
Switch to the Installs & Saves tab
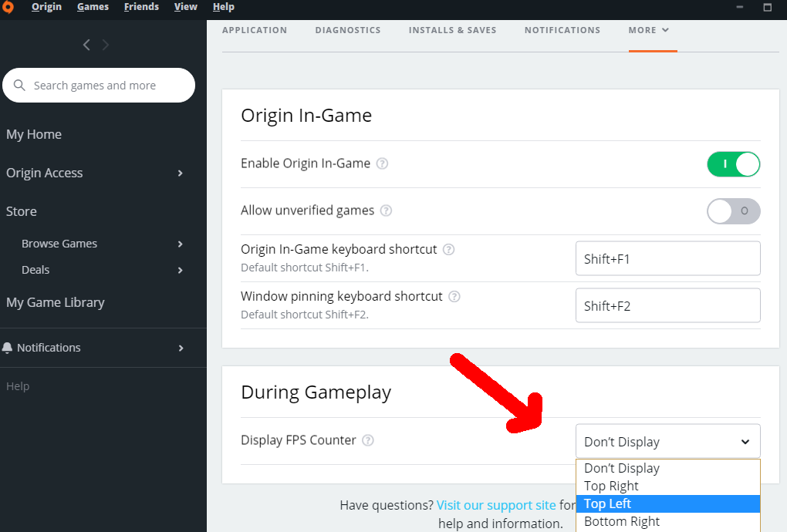[x=452, y=30]
